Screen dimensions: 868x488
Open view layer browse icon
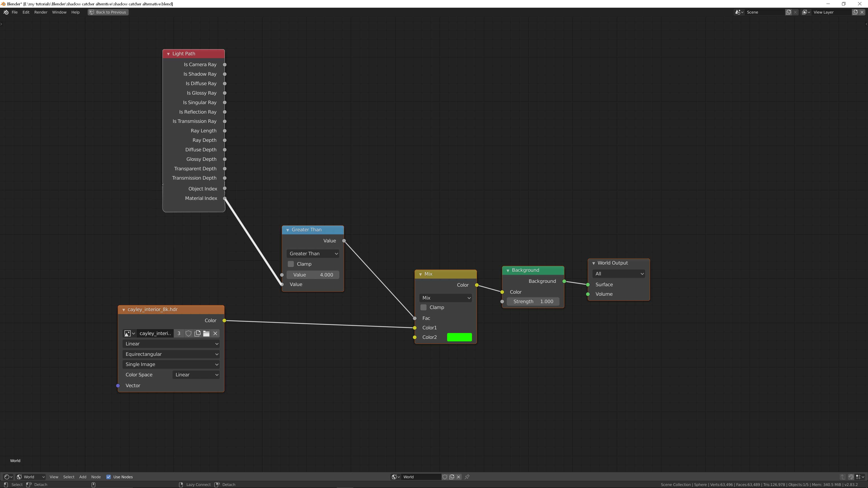click(x=806, y=12)
